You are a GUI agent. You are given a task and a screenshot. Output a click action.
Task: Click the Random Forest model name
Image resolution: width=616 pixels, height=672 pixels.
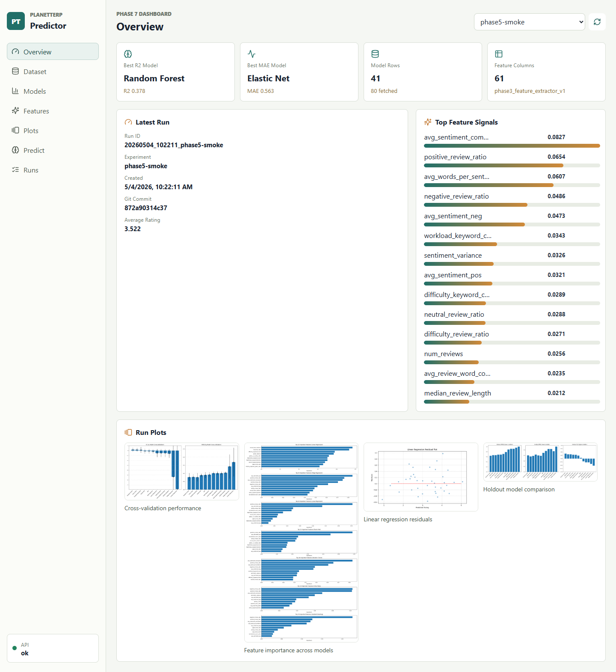coord(154,78)
